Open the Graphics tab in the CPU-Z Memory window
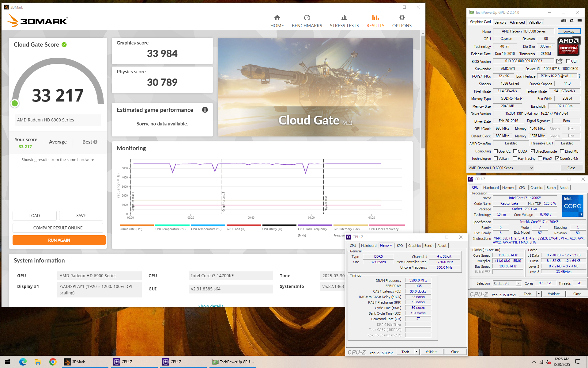This screenshot has width=588, height=368. pos(414,246)
